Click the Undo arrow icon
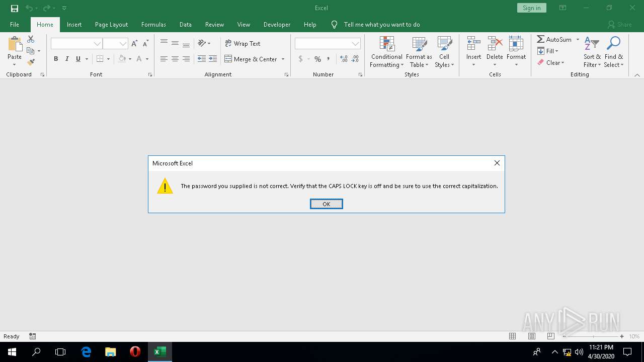 29,8
